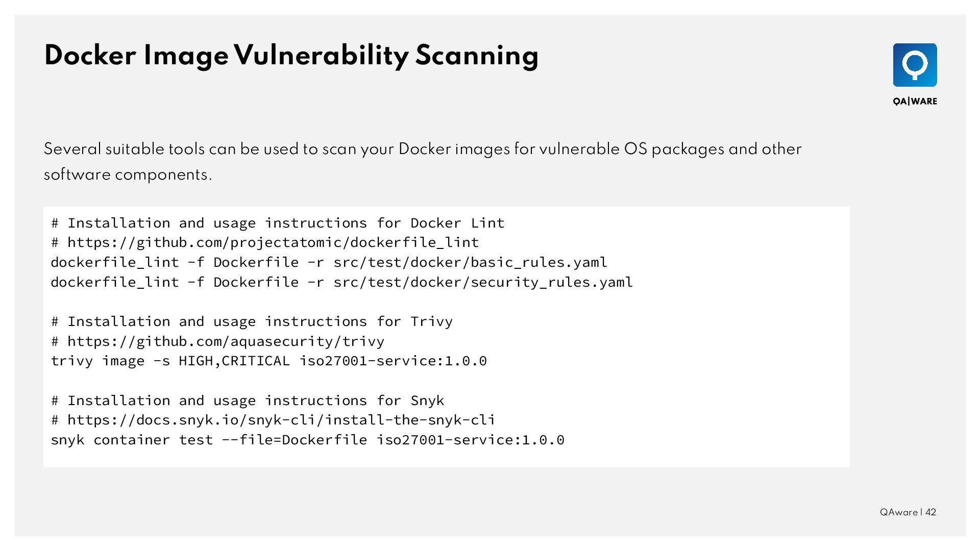
Task: Click the 'snyk container test' command start
Action: 132,440
